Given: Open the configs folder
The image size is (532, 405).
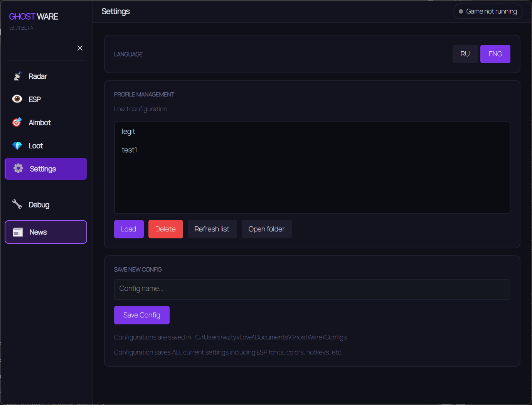Looking at the screenshot, I should click(267, 229).
